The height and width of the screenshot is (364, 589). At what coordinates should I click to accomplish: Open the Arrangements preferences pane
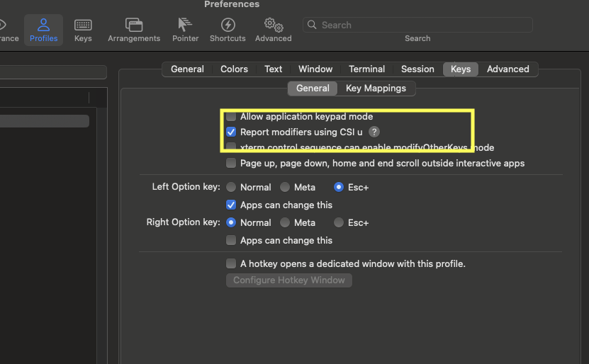coord(133,30)
